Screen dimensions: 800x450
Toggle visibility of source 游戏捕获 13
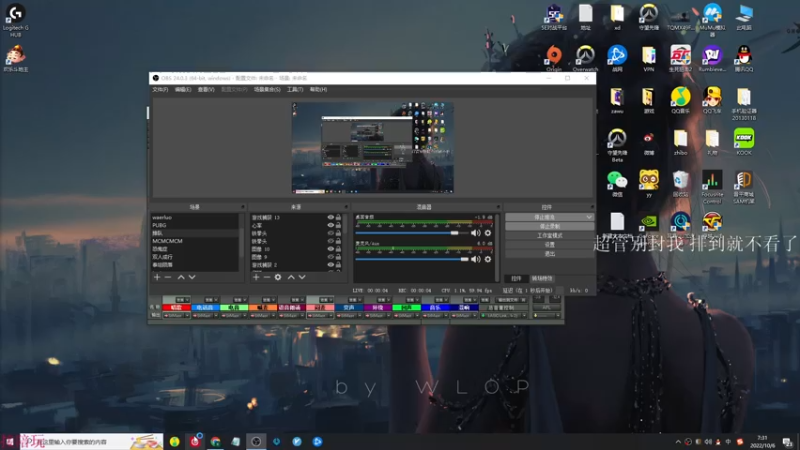[x=331, y=217]
